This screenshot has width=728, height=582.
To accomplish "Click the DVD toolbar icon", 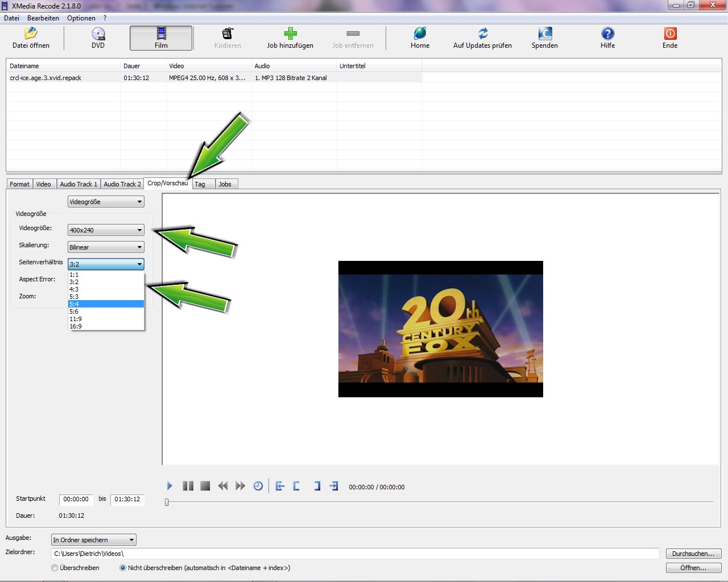I will 98,38.
